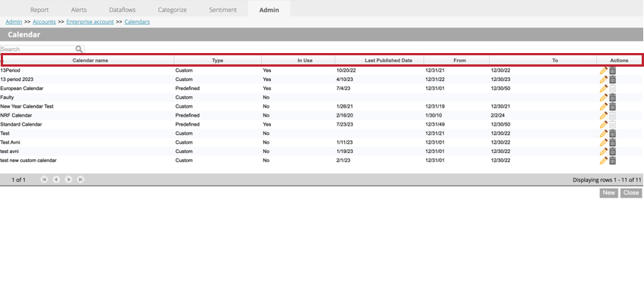Sort by the Calendar name column header
Image resolution: width=644 pixels, height=306 pixels.
[90, 61]
